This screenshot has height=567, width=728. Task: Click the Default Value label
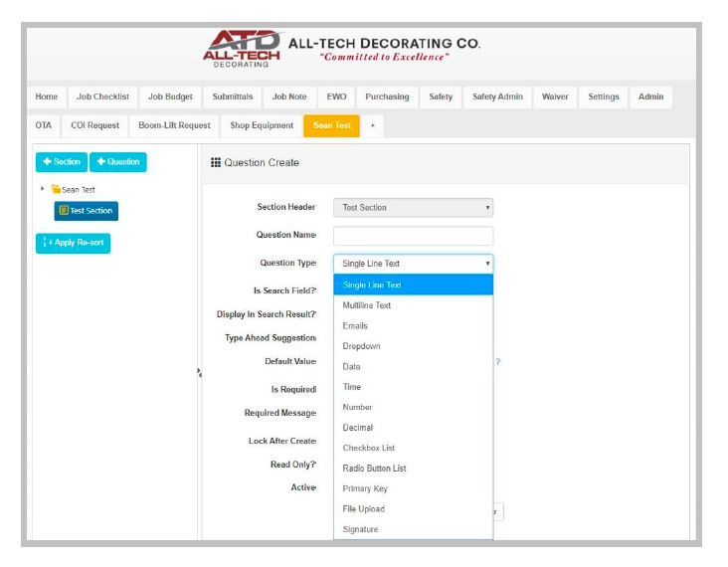(290, 361)
